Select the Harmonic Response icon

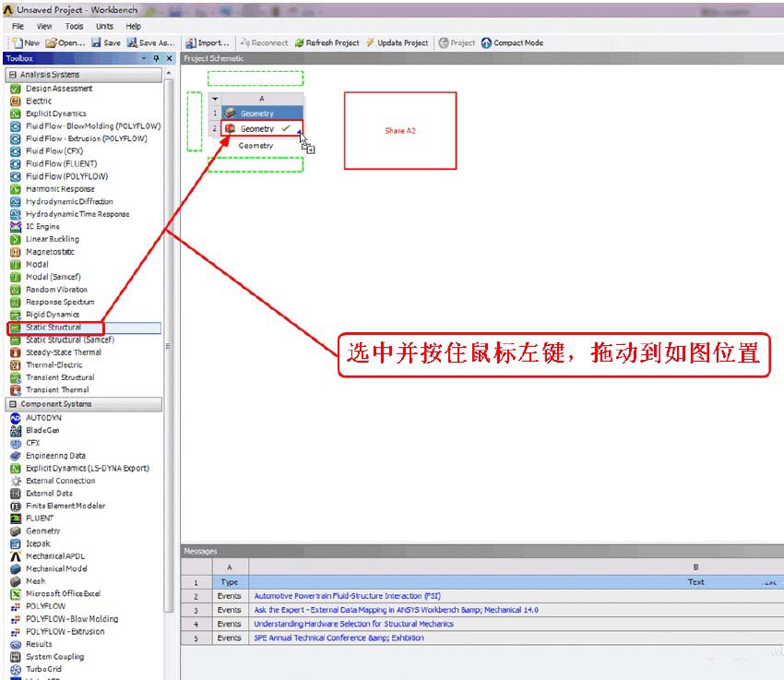point(16,189)
